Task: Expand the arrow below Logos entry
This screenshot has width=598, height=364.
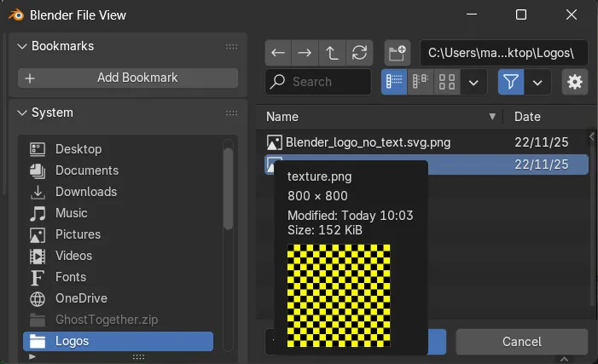Action: [x=32, y=357]
